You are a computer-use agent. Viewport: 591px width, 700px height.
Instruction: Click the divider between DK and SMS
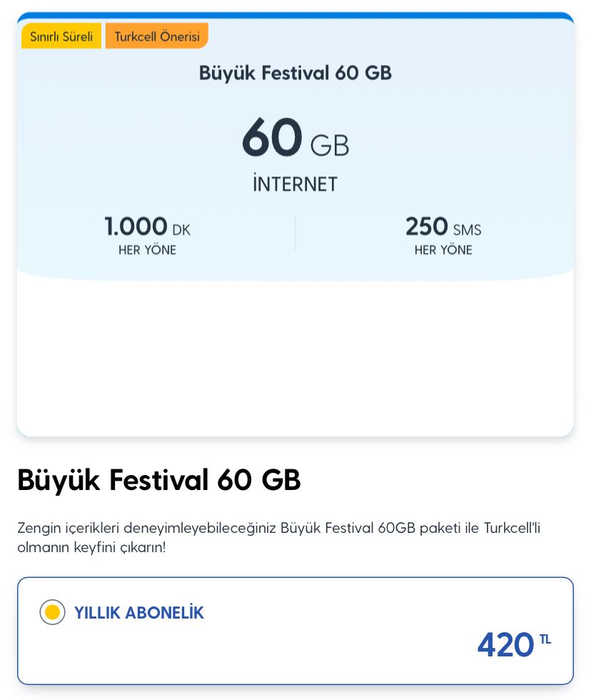(x=295, y=233)
